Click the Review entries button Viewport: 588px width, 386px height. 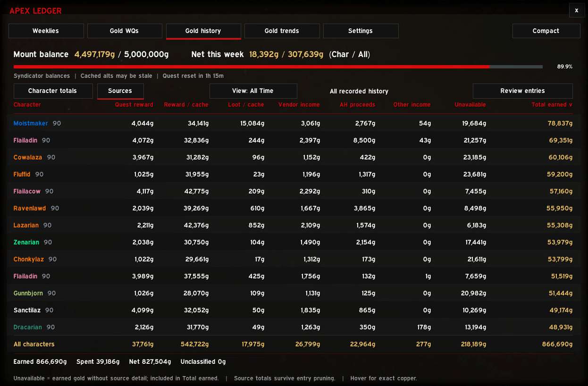pyautogui.click(x=522, y=91)
